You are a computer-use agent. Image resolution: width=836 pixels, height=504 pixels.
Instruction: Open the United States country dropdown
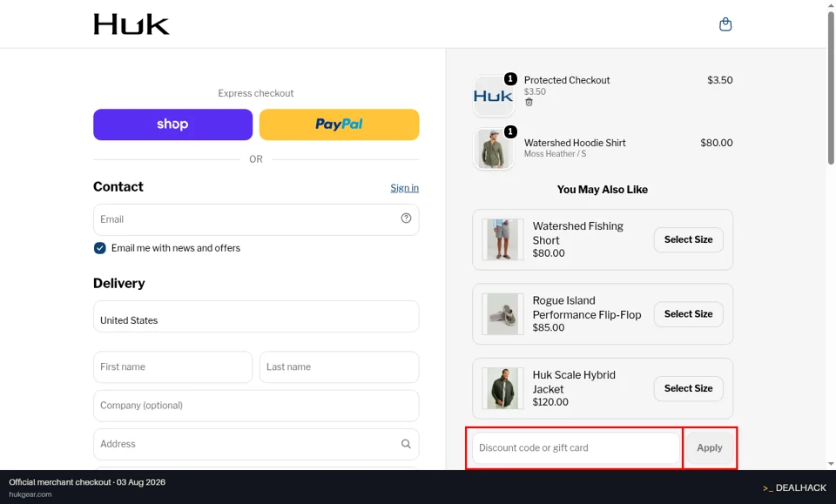(256, 317)
